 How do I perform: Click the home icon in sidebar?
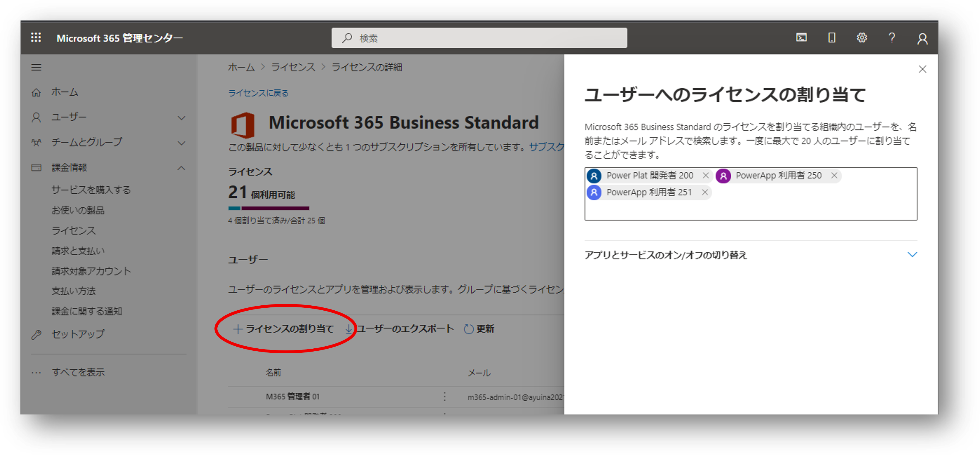point(36,92)
